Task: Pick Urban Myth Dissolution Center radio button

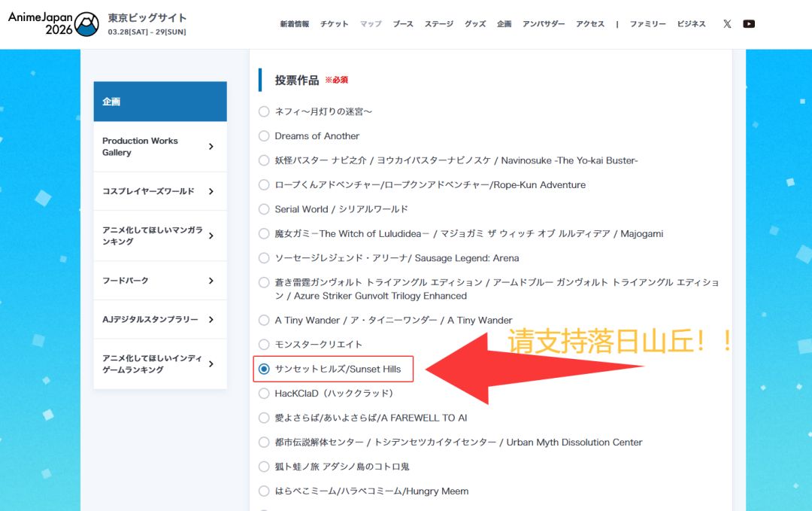Action: point(264,442)
